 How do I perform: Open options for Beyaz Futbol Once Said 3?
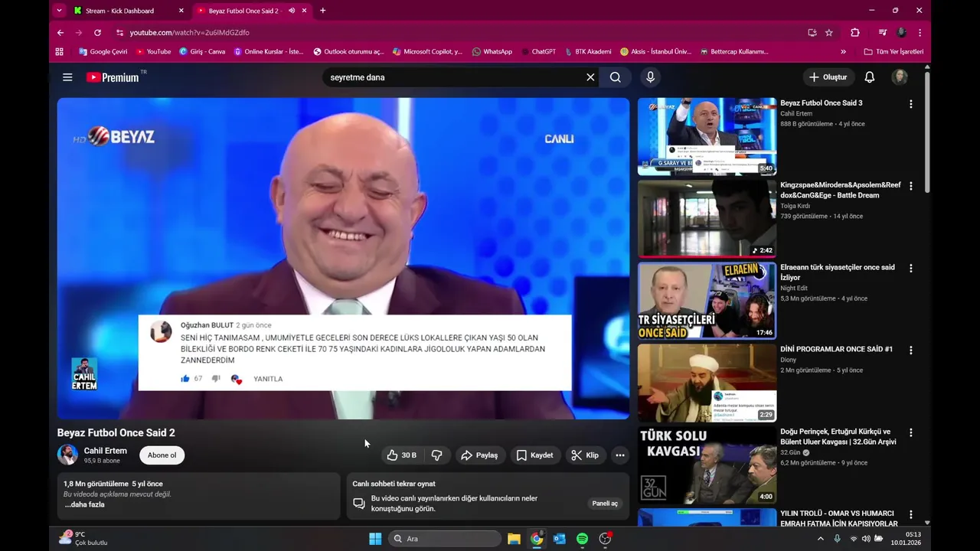[x=910, y=104]
